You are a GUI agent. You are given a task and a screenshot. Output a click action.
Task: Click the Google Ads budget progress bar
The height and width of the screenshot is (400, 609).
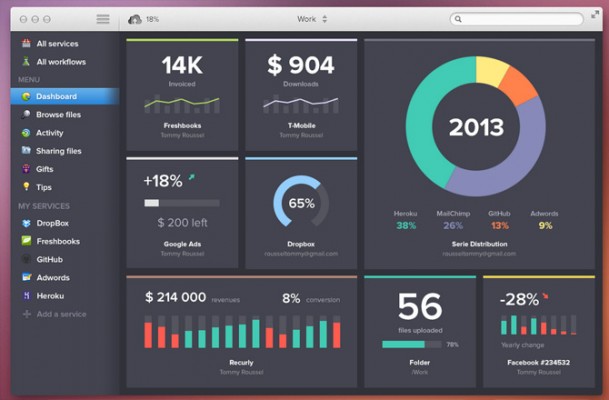coord(182,203)
